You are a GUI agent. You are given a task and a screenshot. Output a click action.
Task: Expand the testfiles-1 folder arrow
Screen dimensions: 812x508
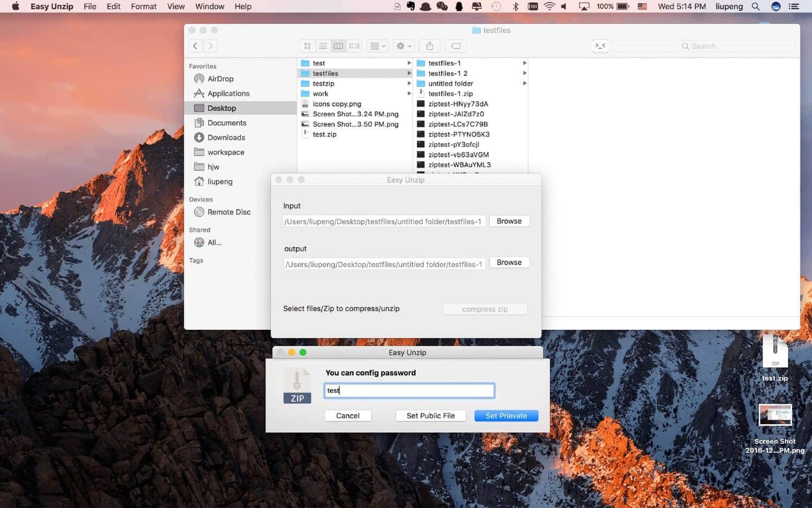525,63
